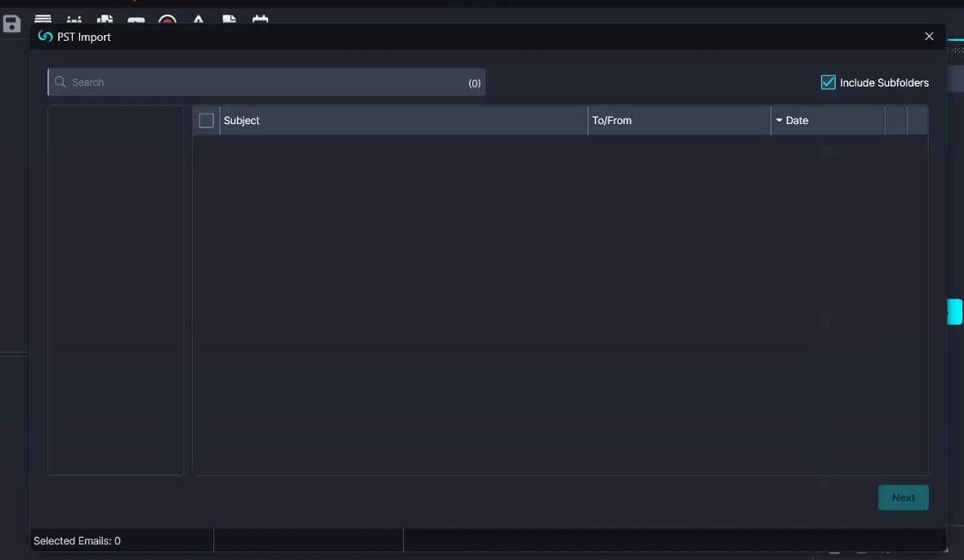Tick the select-all checkbox beside Subject
964x560 pixels.
207,121
